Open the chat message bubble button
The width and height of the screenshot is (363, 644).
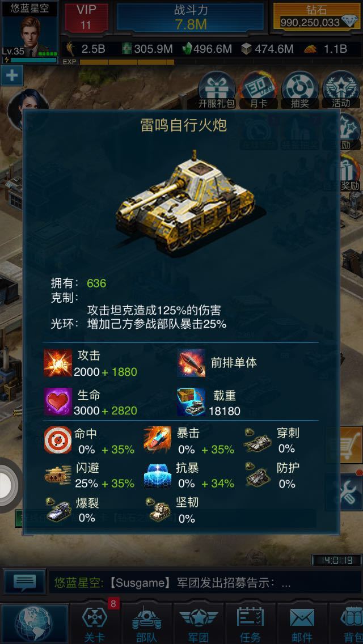click(x=25, y=582)
